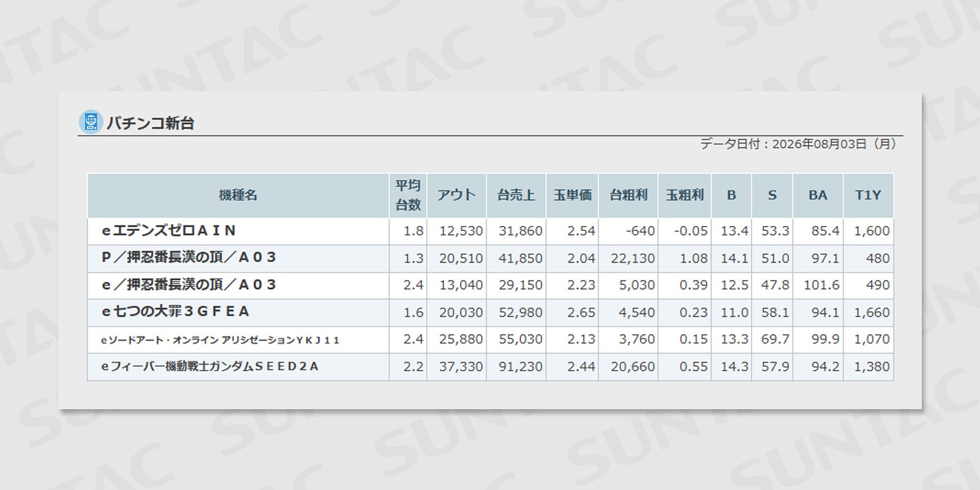This screenshot has height=490, width=980.
Task: Click the BA value 85.4
Action: coord(825,231)
